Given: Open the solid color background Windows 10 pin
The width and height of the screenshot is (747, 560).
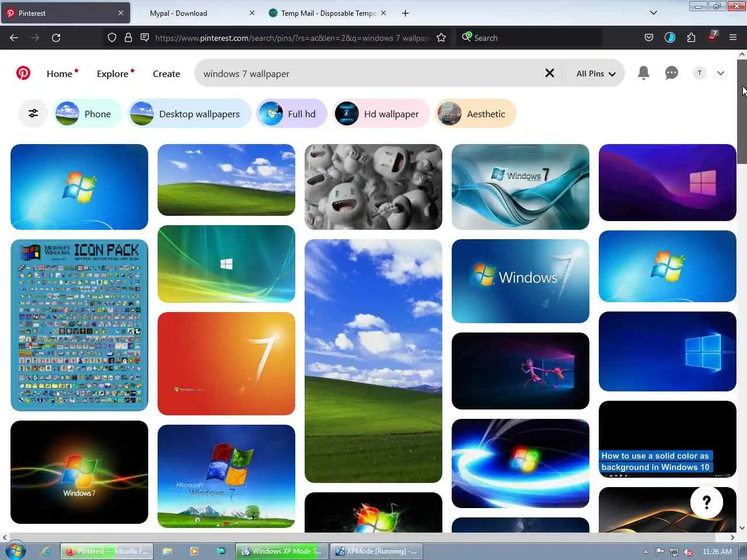Looking at the screenshot, I should click(668, 439).
